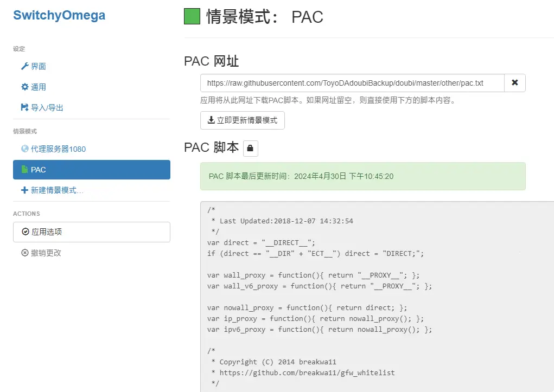Click inside the PAC 网址 URL field

(x=352, y=83)
